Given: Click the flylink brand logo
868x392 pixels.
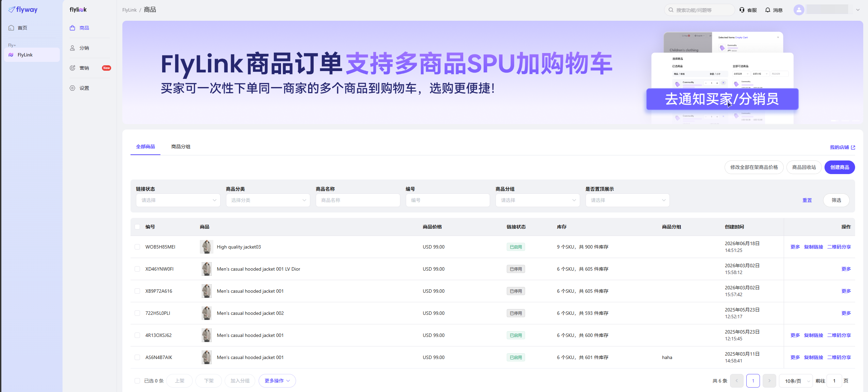Looking at the screenshot, I should click(78, 10).
